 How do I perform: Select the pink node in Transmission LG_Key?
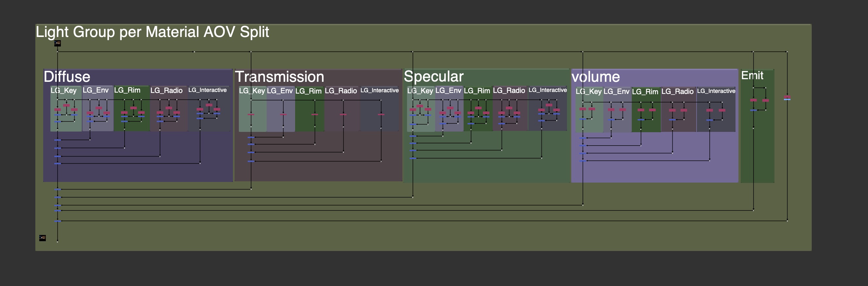click(x=251, y=115)
